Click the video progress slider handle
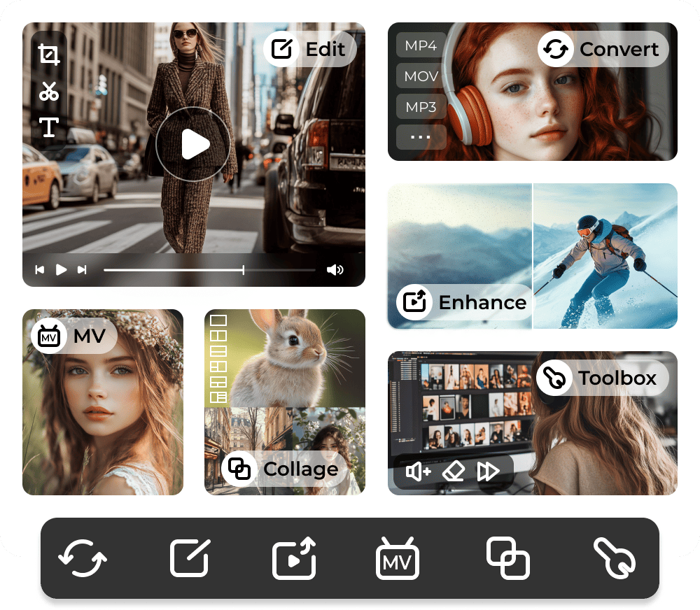This screenshot has width=700, height=610. 244,269
